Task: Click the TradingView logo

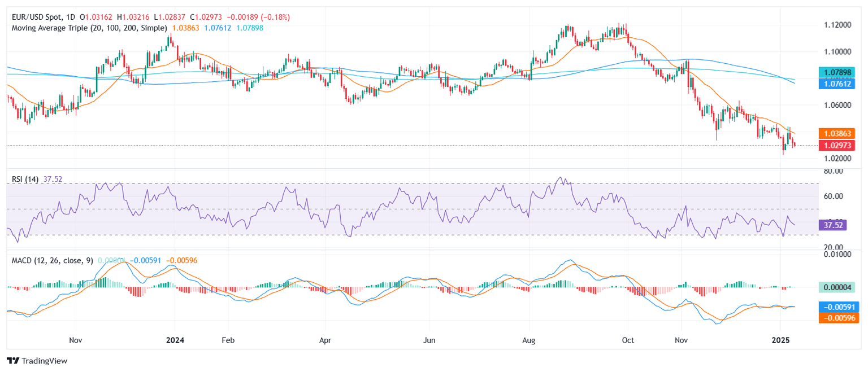Action: coord(37,361)
